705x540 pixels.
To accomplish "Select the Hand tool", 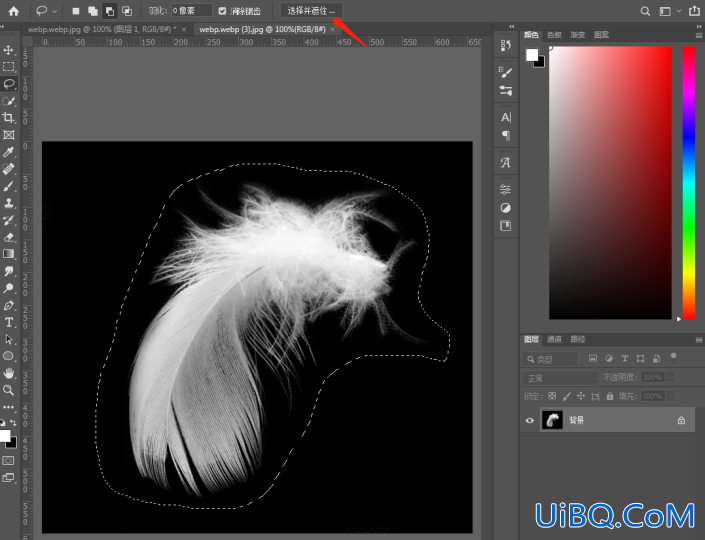I will tap(9, 373).
